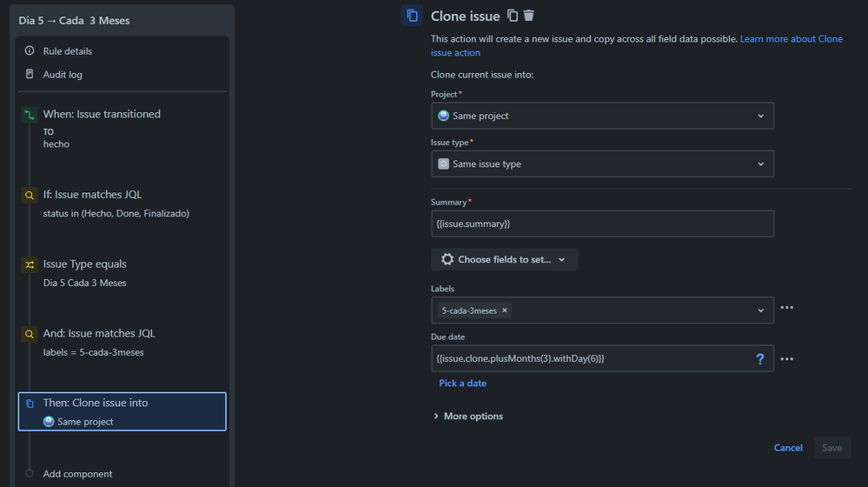868x487 pixels.
Task: Click 'Dia 5 Cada 3 Meses' issue type text
Action: [84, 283]
